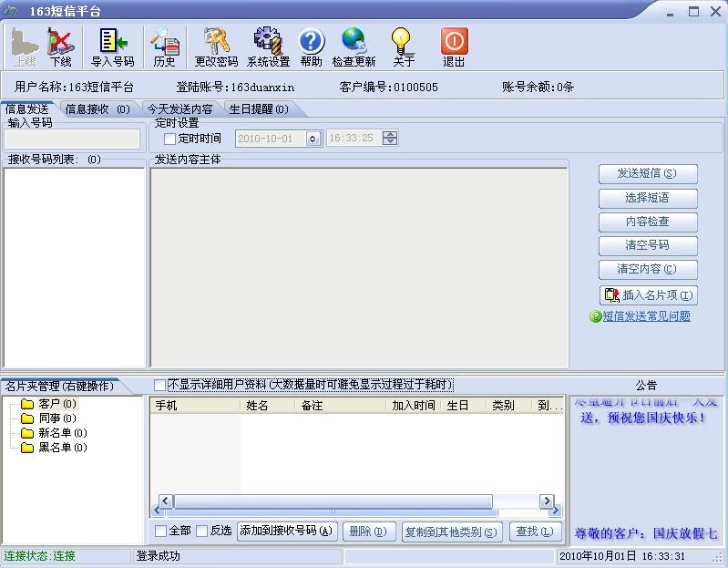Click the contact list horizontal scrollbar thumb

[x=333, y=501]
